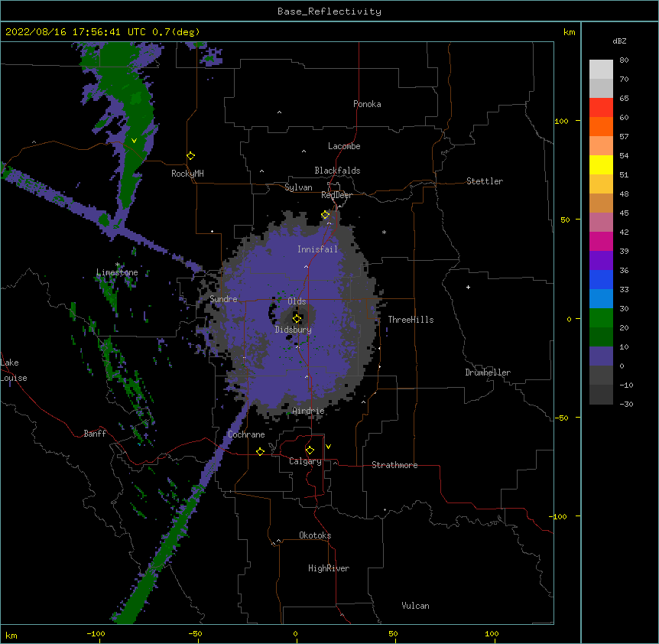Image resolution: width=659 pixels, height=644 pixels.
Task: Select the Olds label
Action: click(297, 301)
